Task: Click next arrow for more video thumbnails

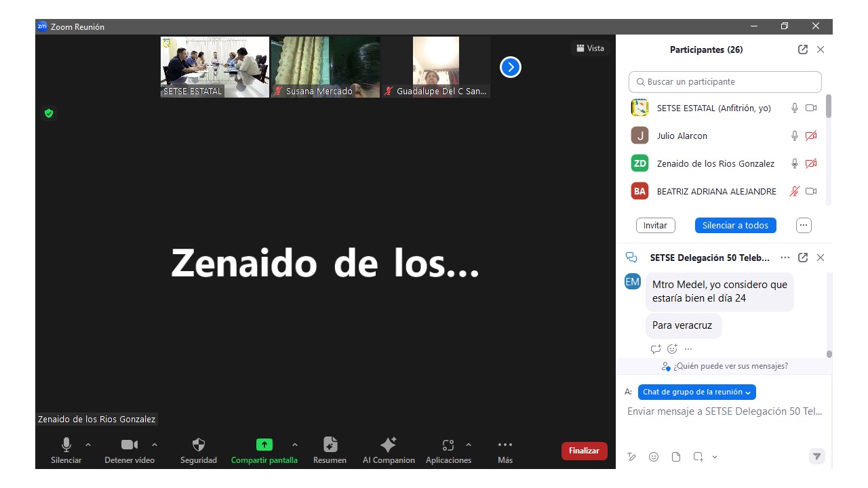Action: tap(510, 67)
